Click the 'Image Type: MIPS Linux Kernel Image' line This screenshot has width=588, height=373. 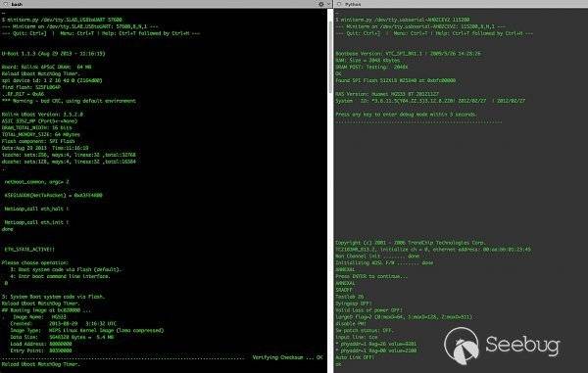[87, 330]
